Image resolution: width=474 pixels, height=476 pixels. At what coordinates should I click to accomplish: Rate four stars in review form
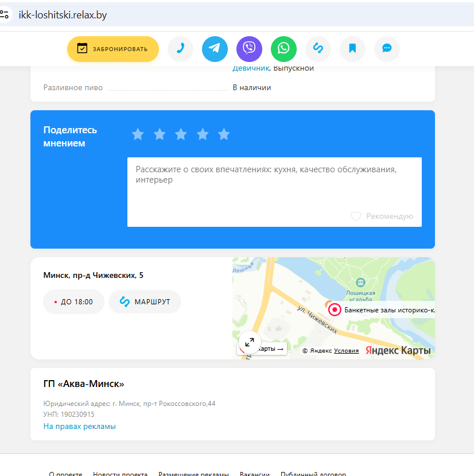[x=203, y=134]
